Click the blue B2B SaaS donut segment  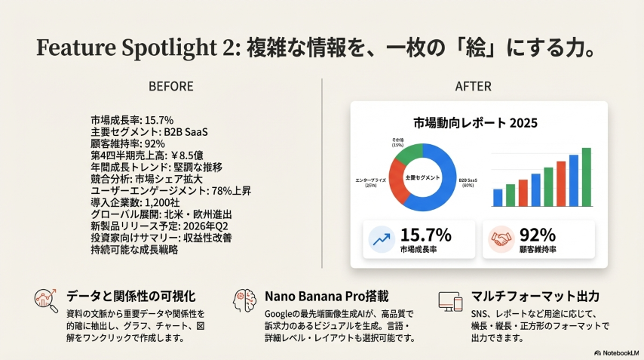[445, 189]
